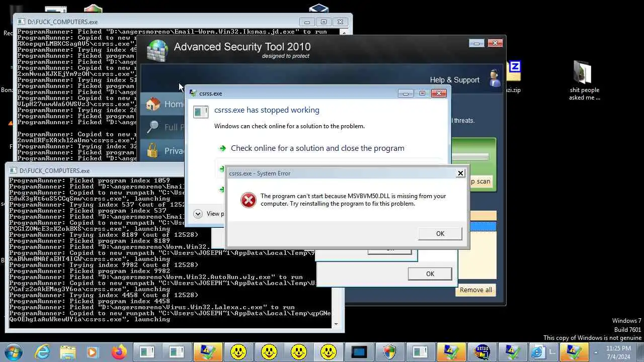Select desktop folder labeled 'asked me ...'

coord(584,80)
